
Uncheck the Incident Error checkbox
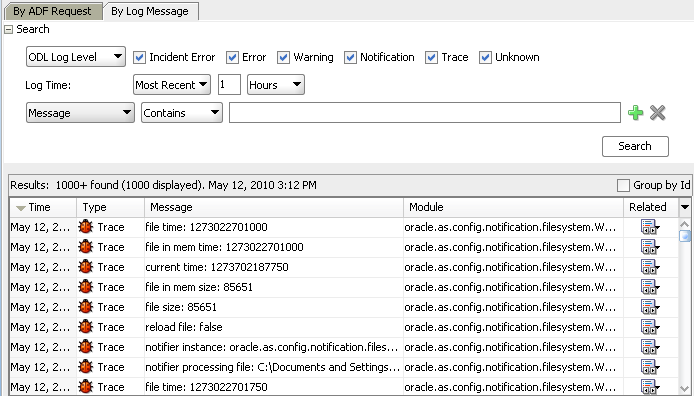139,58
